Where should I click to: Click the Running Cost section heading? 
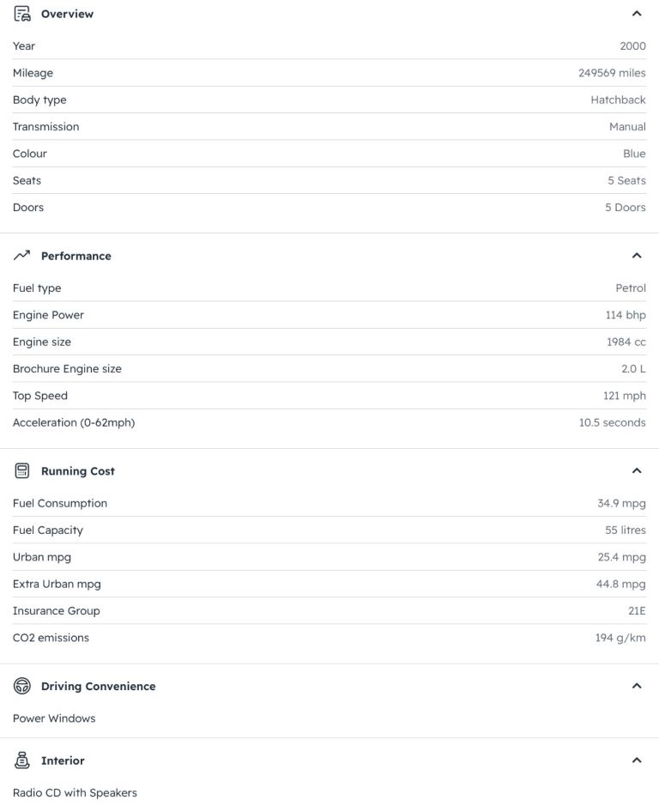pyautogui.click(x=77, y=471)
